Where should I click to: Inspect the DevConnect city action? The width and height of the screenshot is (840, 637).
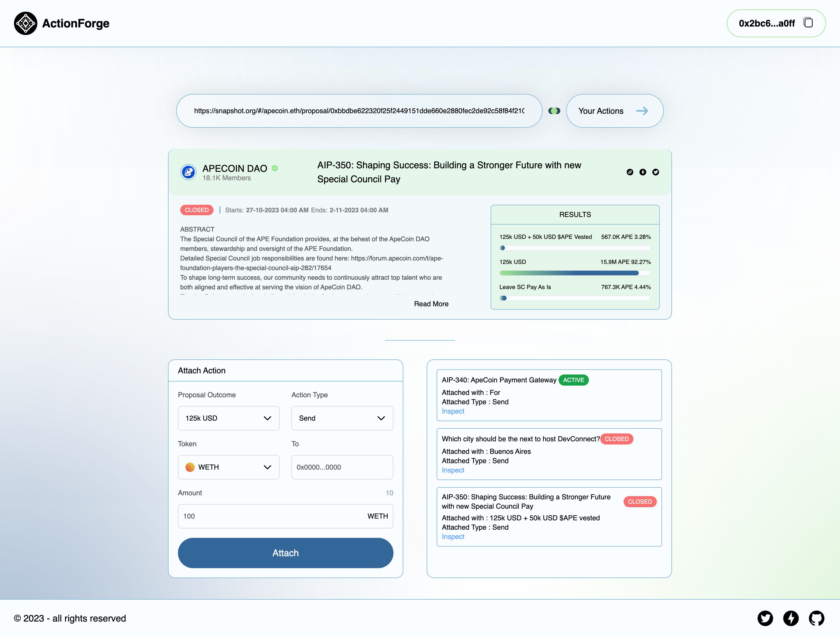click(453, 470)
